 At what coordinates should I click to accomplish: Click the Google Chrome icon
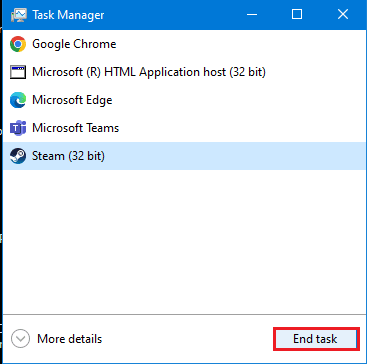[18, 44]
